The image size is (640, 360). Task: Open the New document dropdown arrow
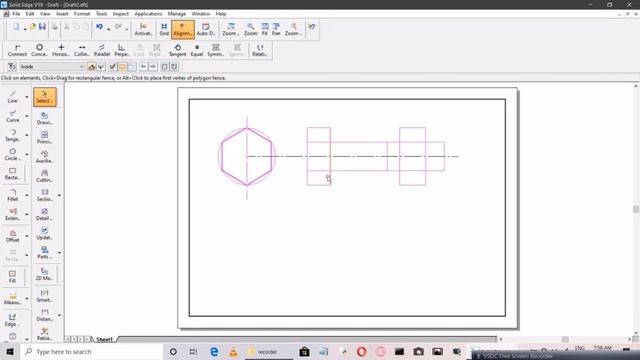(25, 29)
